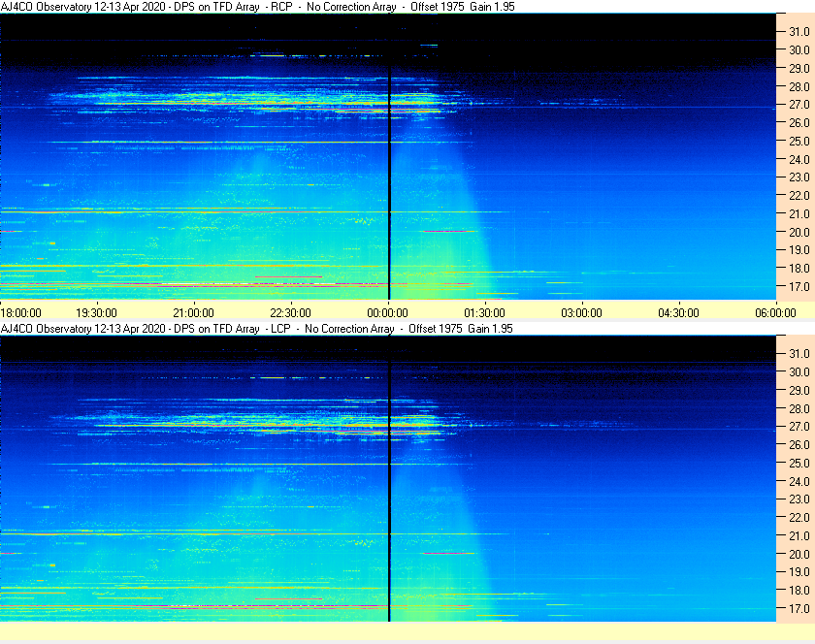Select 18.0 on the LCP frequency axis

click(799, 590)
